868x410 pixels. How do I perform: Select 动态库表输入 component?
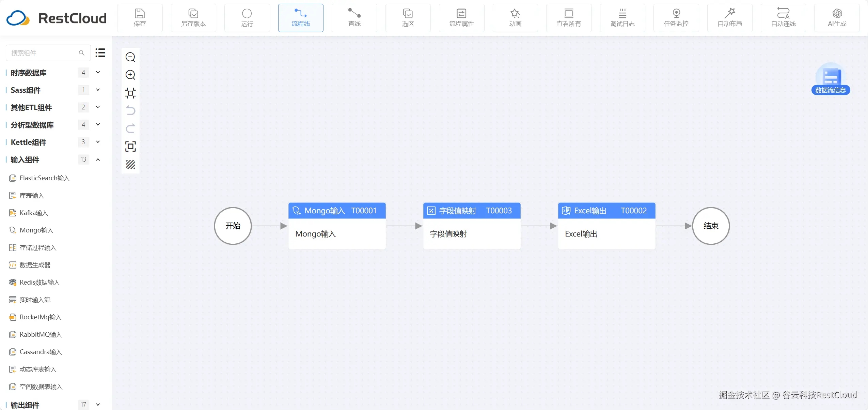(33, 369)
